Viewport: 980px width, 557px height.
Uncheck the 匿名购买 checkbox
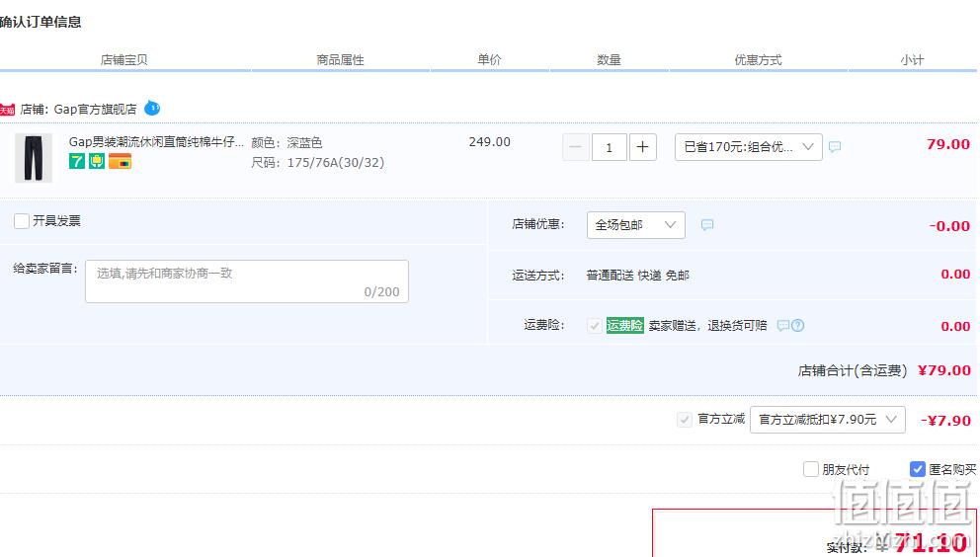pyautogui.click(x=918, y=469)
